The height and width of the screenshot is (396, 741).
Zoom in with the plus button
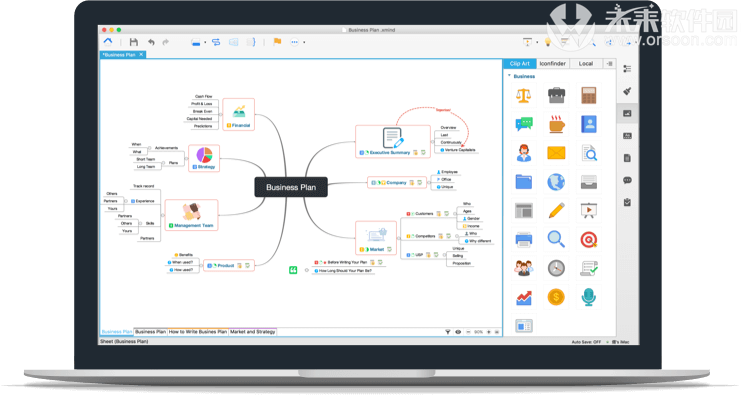pos(489,332)
